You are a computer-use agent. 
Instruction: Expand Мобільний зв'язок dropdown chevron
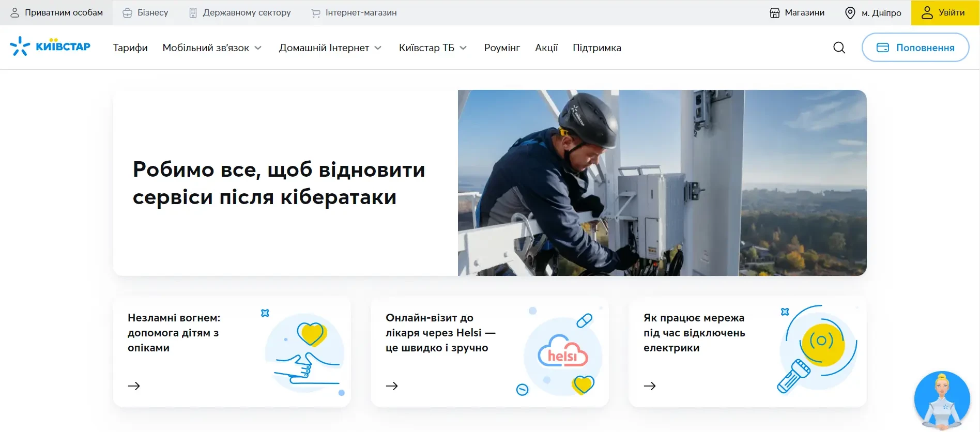tap(258, 48)
